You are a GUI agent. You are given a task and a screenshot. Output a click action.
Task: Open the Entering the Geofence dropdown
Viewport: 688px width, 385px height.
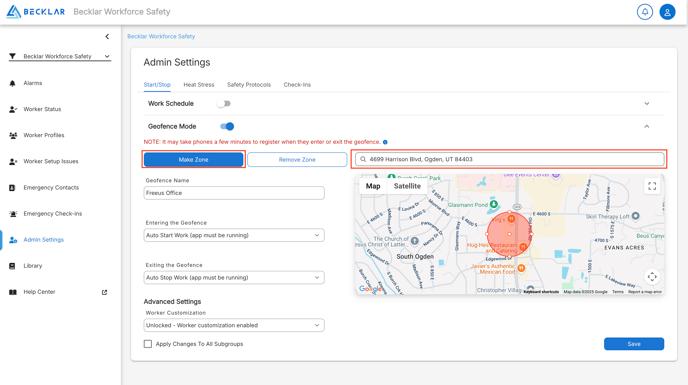coord(234,235)
